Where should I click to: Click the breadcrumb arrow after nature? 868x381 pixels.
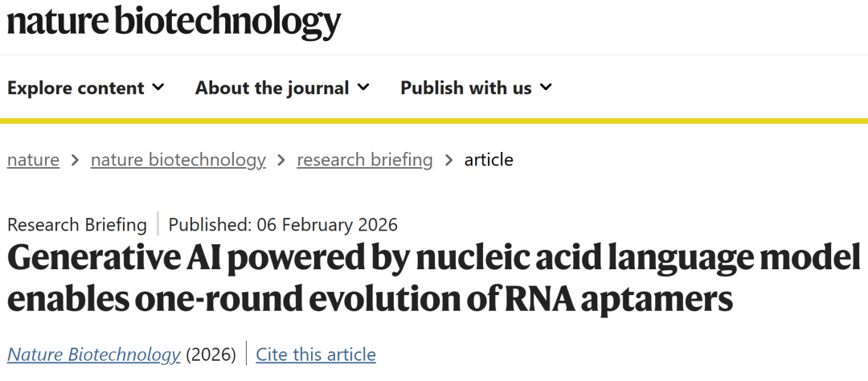(x=75, y=160)
